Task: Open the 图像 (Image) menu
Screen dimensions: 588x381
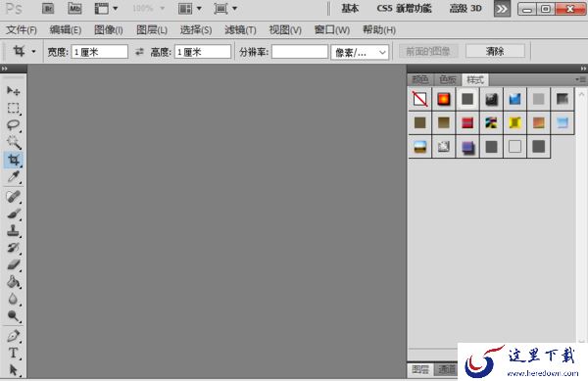Action: pyautogui.click(x=109, y=30)
